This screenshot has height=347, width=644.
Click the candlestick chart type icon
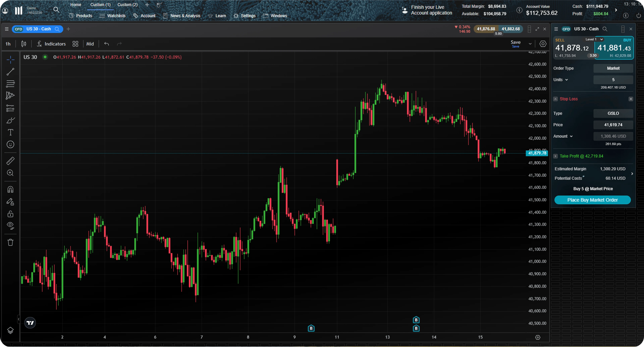pos(24,44)
